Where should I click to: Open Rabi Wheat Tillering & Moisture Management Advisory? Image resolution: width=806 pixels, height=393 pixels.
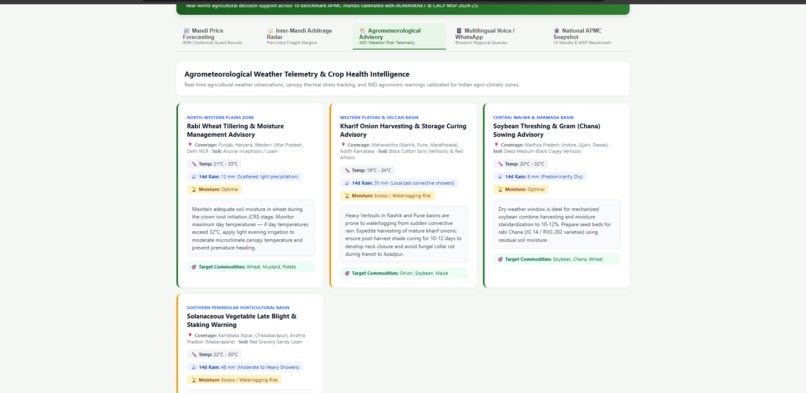click(235, 130)
